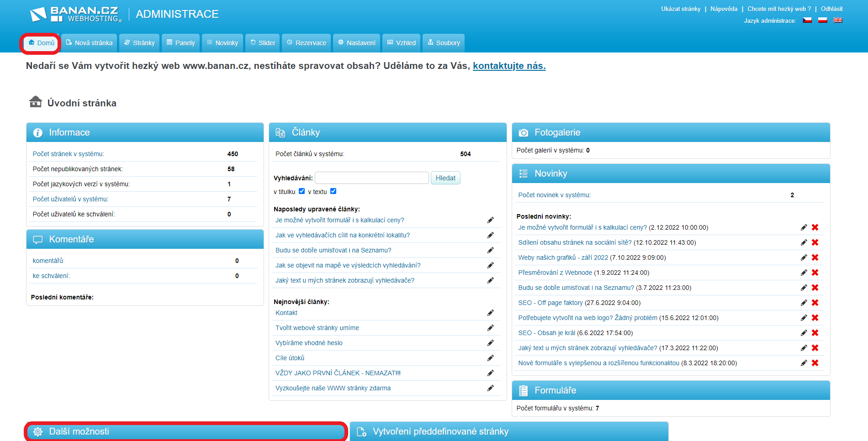Screen dimensions: 868x441
Task: Click 'Odhlásit' to log out
Action: (831, 9)
